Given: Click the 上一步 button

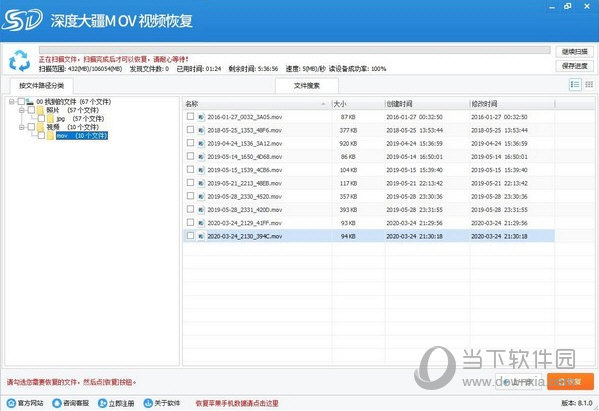Looking at the screenshot, I should pyautogui.click(x=518, y=381).
